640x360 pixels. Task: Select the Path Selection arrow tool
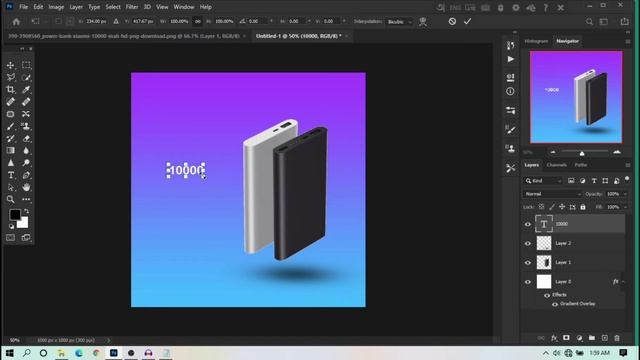[x=11, y=187]
